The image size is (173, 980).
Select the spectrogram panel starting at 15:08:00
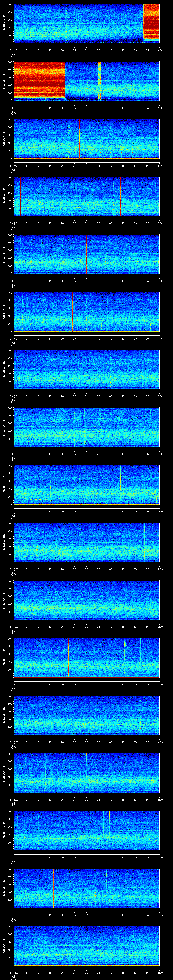coord(86,427)
